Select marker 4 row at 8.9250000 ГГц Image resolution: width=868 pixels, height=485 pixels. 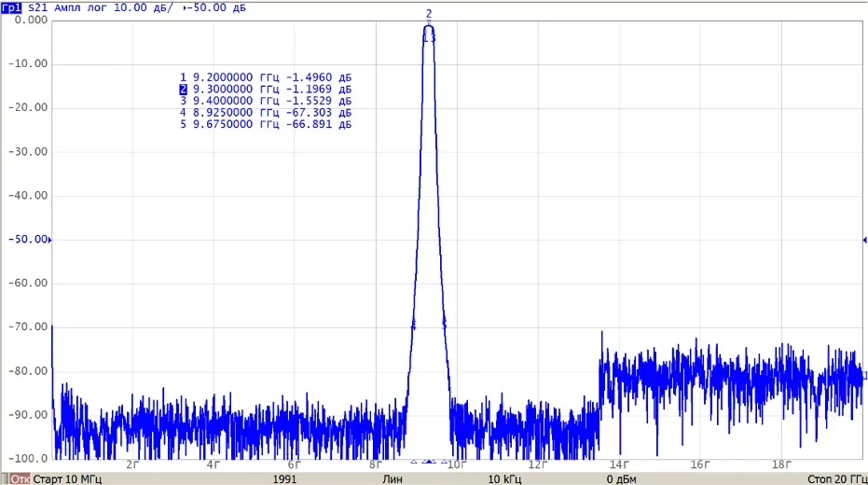266,113
